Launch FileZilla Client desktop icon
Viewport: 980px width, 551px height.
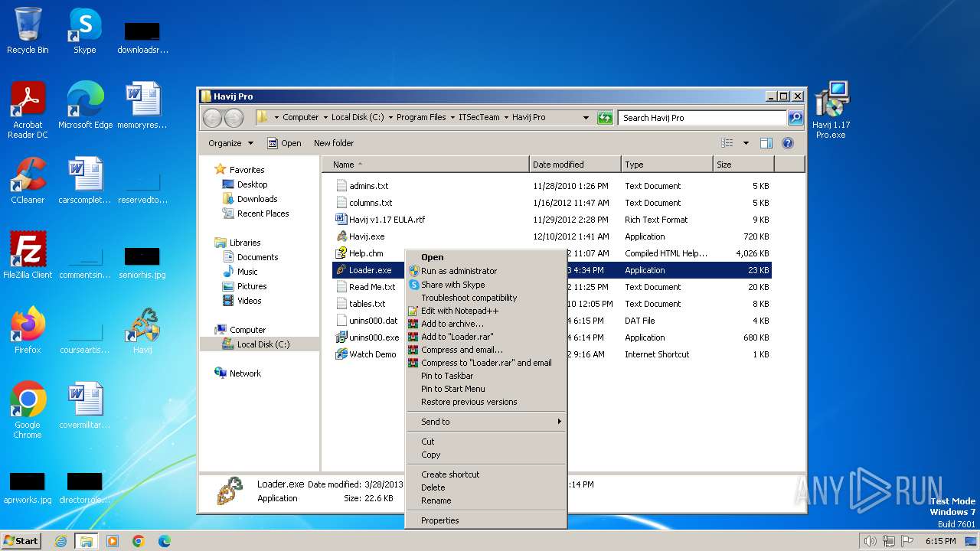click(28, 256)
